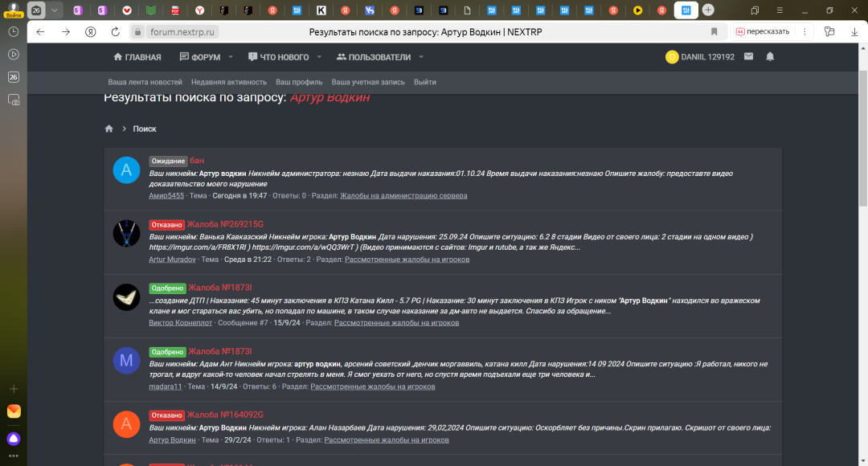Open author profile Виктор Корнеплот
Viewport: 868px width, 466px height.
click(x=181, y=323)
